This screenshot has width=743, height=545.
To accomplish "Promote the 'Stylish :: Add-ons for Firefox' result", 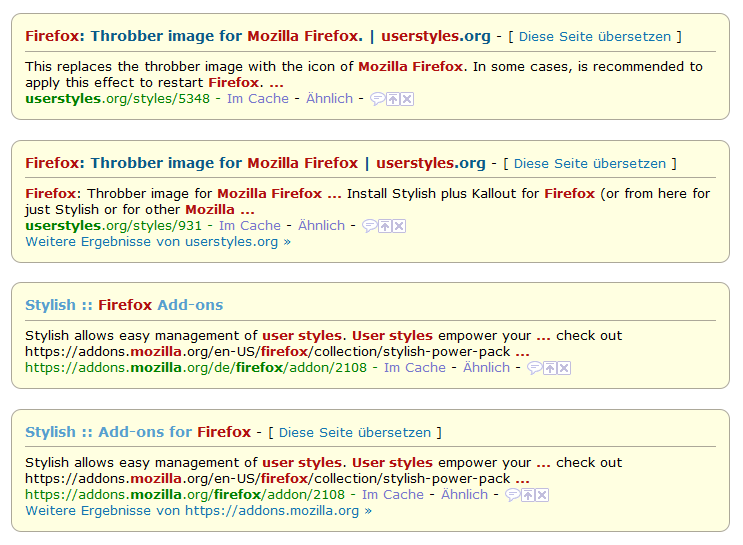I will click(528, 495).
